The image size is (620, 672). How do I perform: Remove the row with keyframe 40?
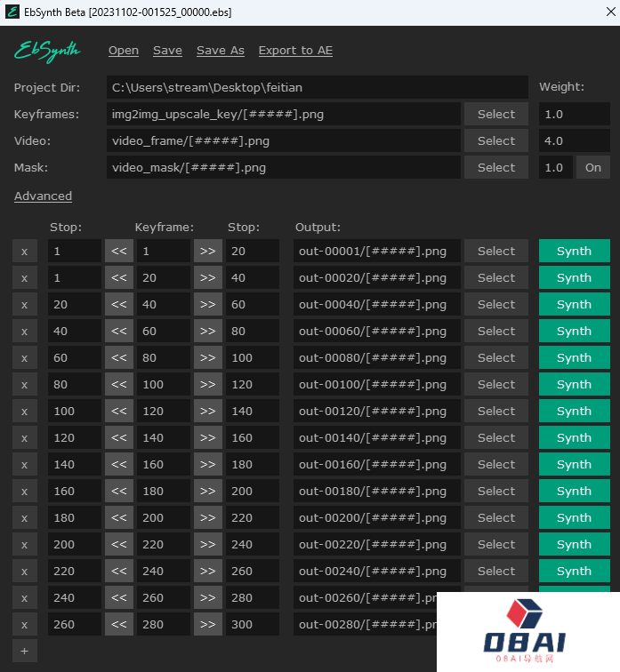[x=24, y=304]
